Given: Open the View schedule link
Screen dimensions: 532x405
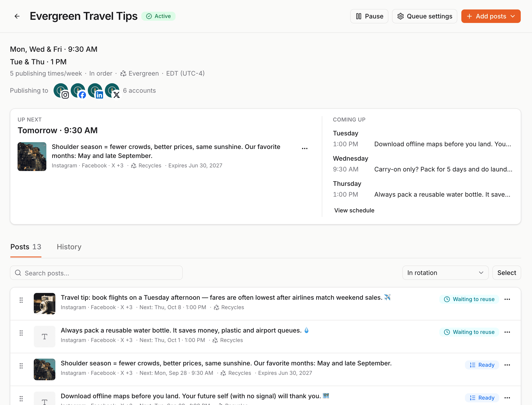Looking at the screenshot, I should tap(354, 210).
